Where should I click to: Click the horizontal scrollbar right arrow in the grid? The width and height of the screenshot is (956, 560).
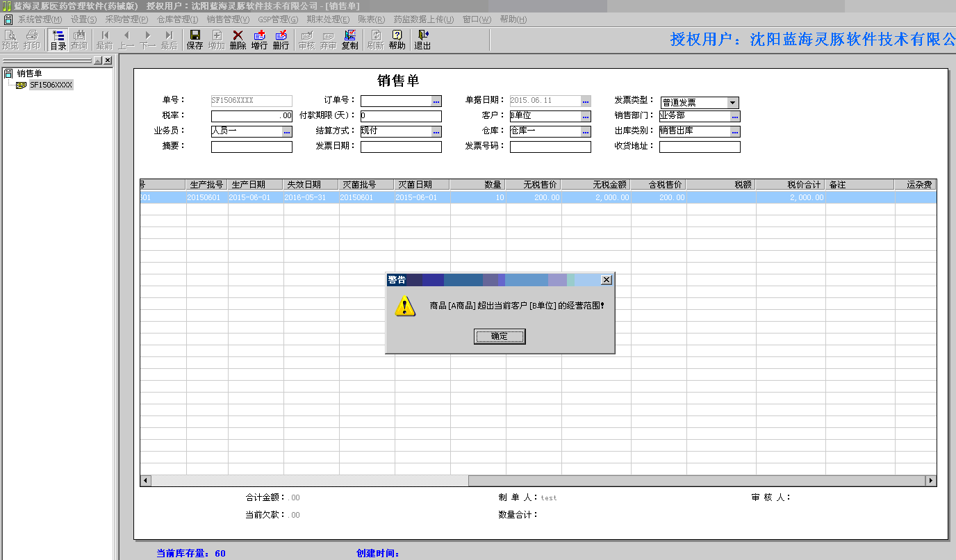[x=930, y=481]
